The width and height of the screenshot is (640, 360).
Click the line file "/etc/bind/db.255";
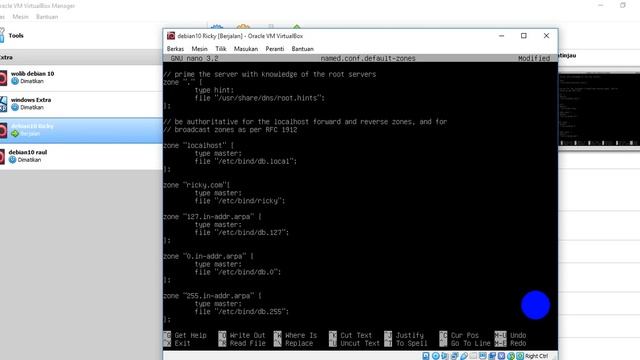pos(242,312)
